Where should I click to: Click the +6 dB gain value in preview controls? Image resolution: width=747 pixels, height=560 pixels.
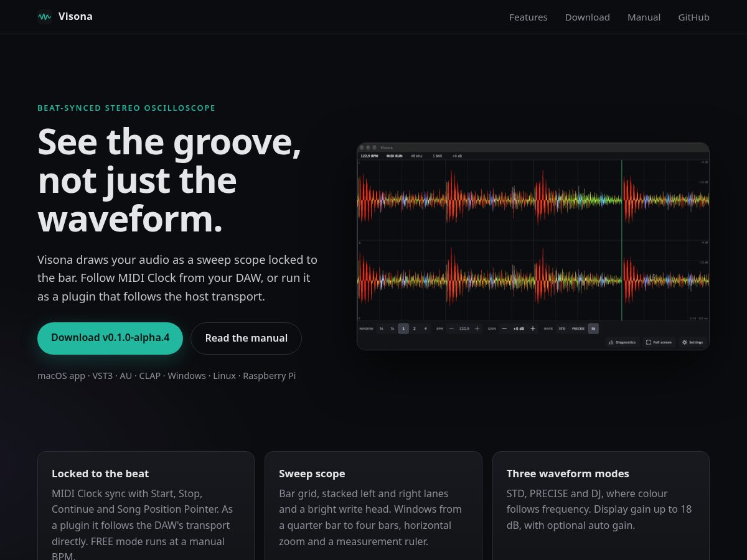point(519,329)
